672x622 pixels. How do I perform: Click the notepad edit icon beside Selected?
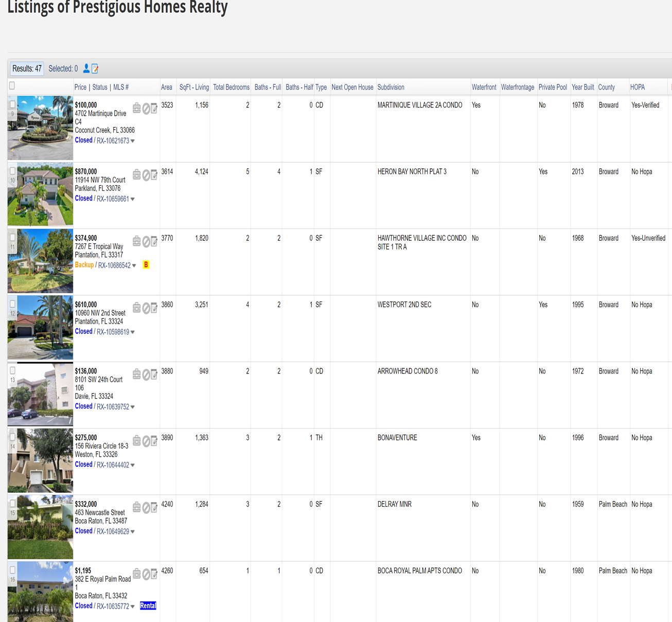click(95, 68)
